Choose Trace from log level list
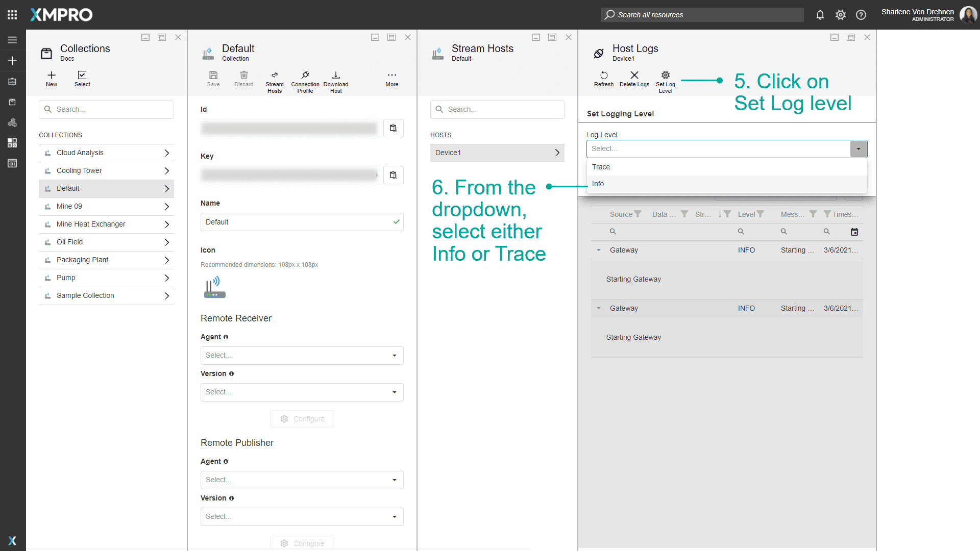Image resolution: width=980 pixels, height=551 pixels. (x=601, y=167)
